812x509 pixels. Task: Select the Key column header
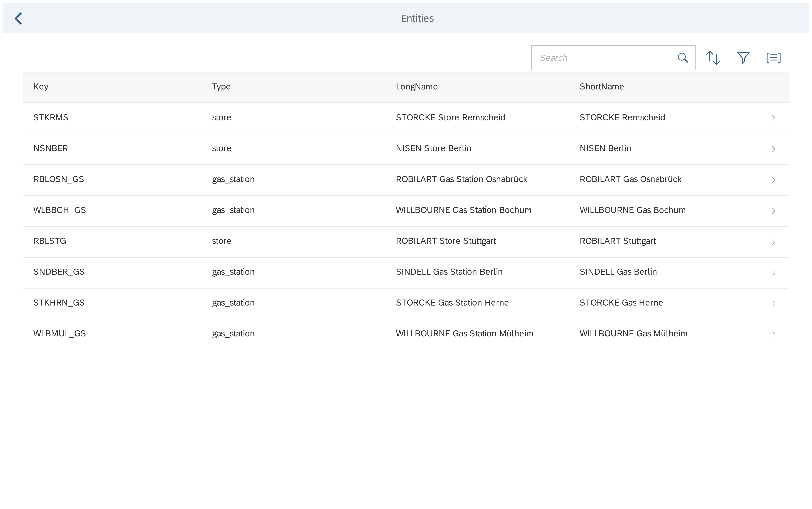41,87
